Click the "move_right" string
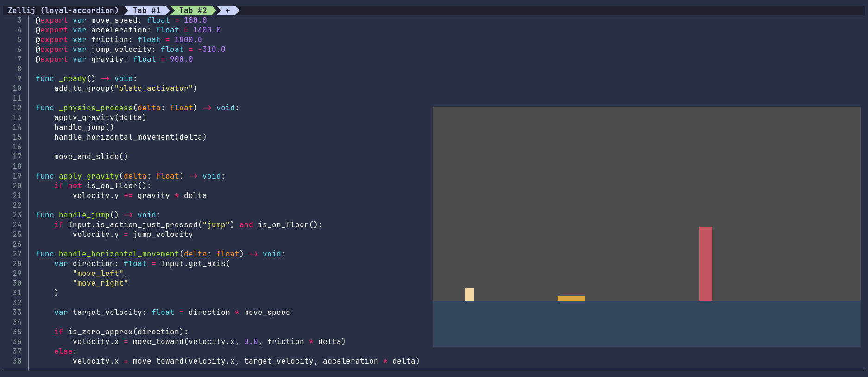 (x=101, y=283)
